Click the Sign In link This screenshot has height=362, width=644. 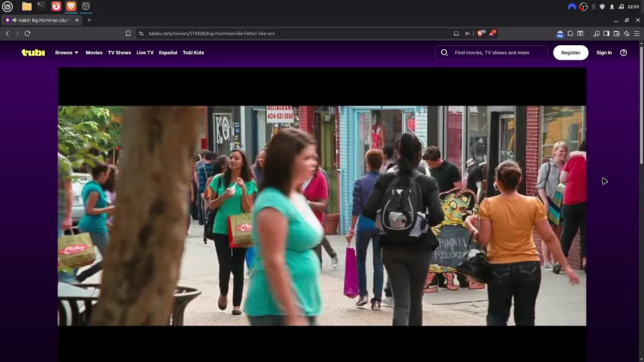click(x=604, y=52)
